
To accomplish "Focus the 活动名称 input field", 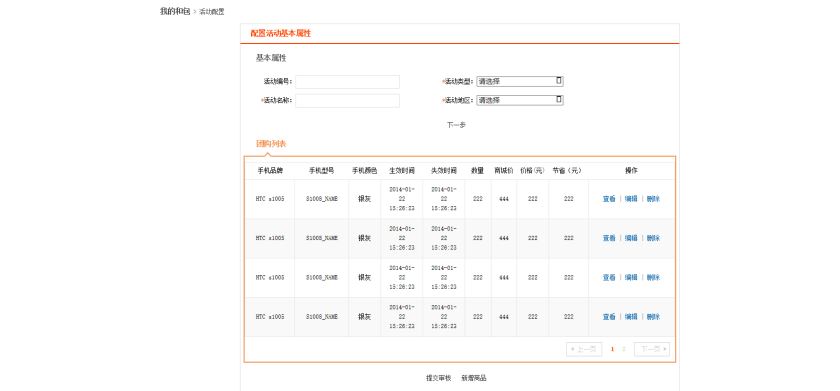I will (347, 101).
